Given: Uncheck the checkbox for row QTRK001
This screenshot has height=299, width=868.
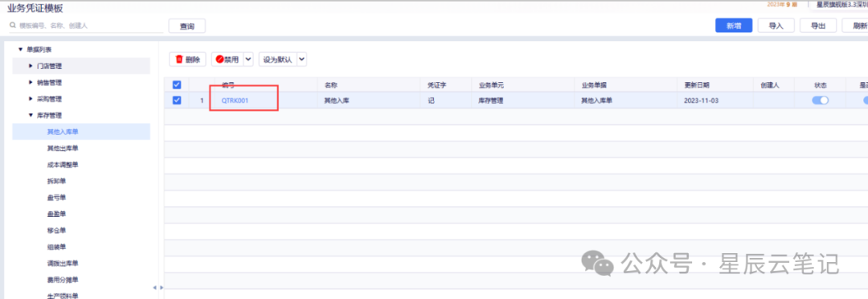Looking at the screenshot, I should 177,100.
